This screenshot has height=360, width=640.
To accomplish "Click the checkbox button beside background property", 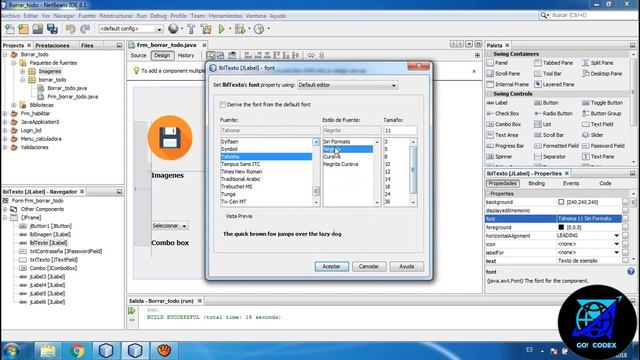I will click(x=625, y=202).
